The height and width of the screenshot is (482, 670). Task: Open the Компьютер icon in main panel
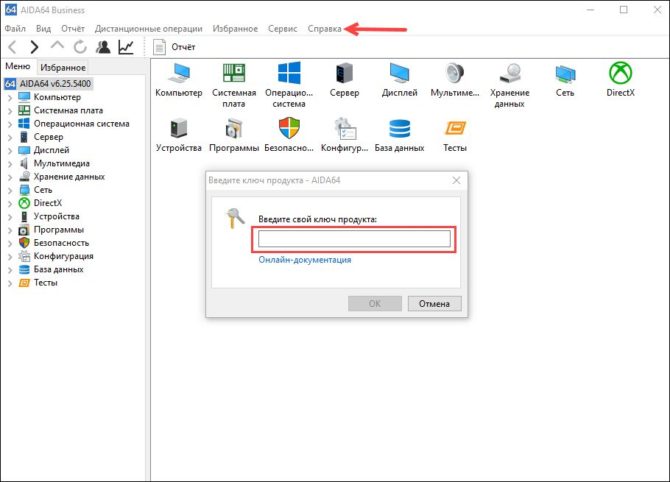point(179,73)
